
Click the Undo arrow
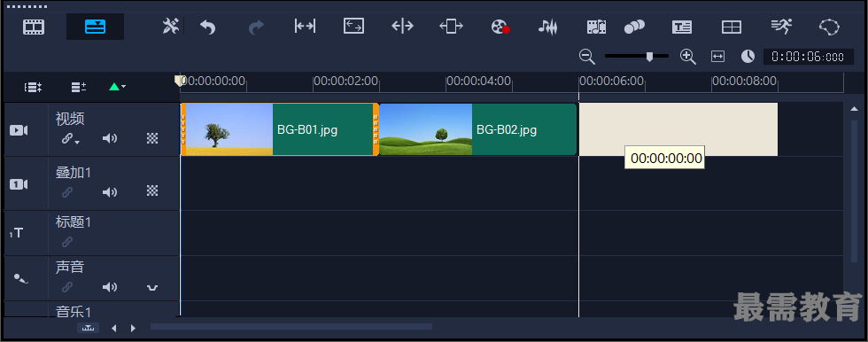tap(207, 27)
